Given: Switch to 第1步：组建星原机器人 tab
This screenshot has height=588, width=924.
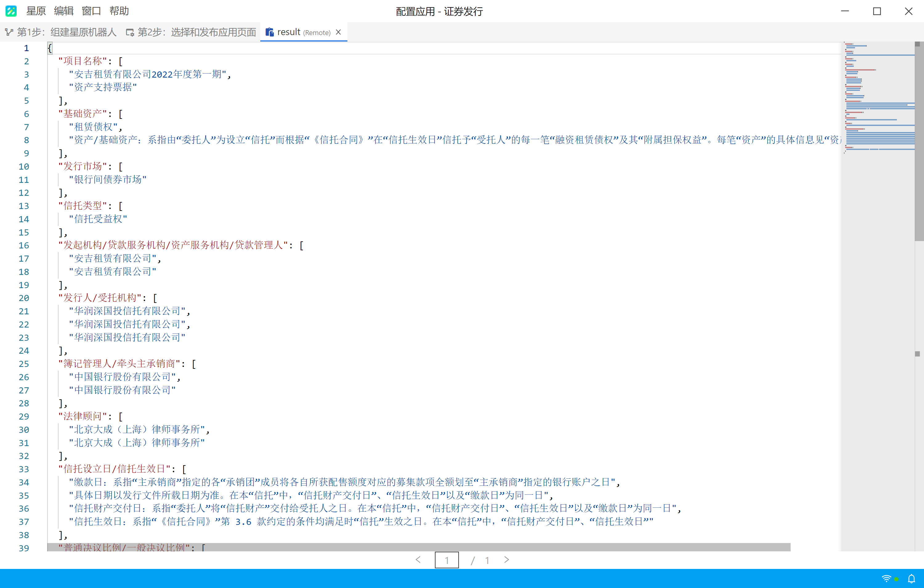Looking at the screenshot, I should click(61, 32).
